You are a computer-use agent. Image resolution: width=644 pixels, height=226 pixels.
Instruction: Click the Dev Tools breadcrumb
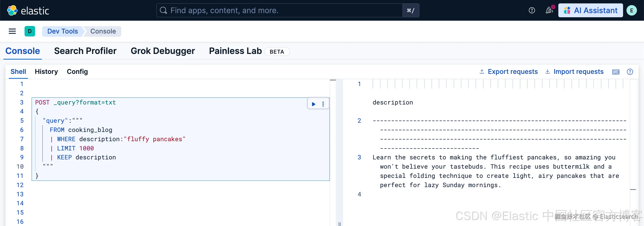click(x=63, y=31)
